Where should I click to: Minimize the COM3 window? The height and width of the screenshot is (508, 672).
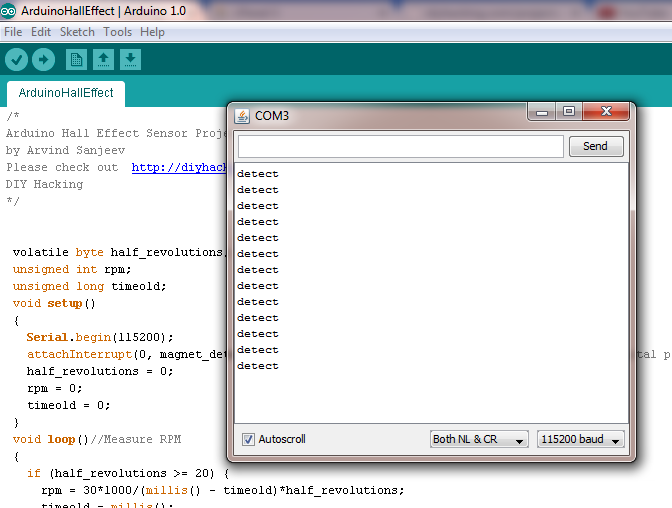click(542, 112)
